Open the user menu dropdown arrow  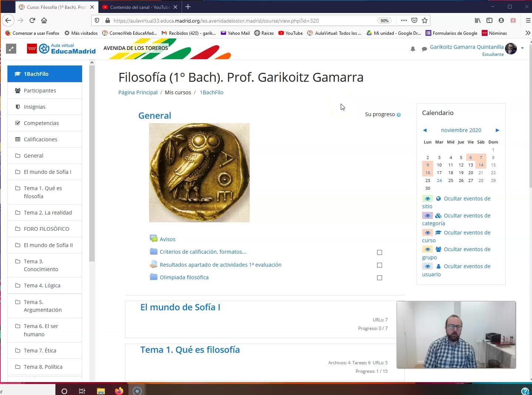click(x=522, y=48)
